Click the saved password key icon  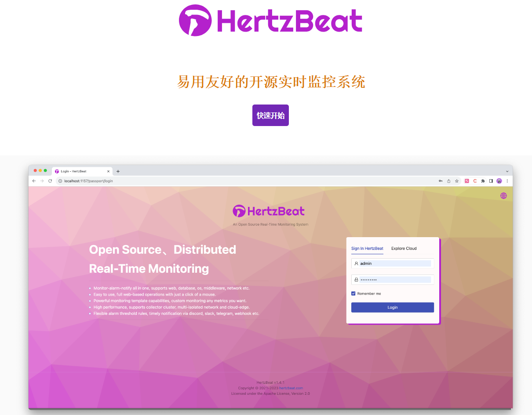tap(440, 181)
